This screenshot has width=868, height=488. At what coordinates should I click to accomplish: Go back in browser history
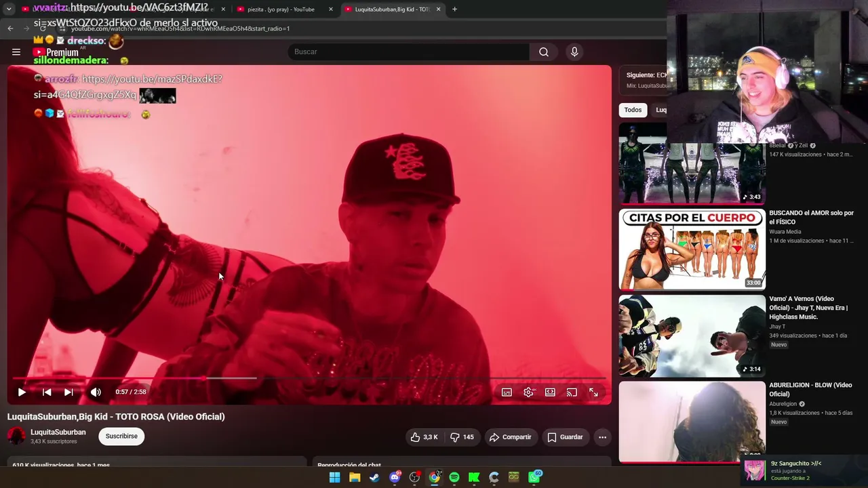[x=10, y=28]
